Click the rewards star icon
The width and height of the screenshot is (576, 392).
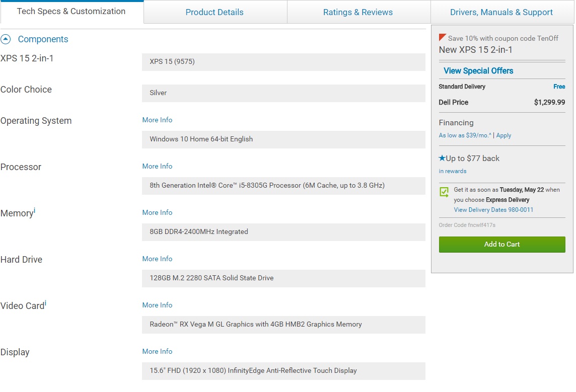[442, 158]
